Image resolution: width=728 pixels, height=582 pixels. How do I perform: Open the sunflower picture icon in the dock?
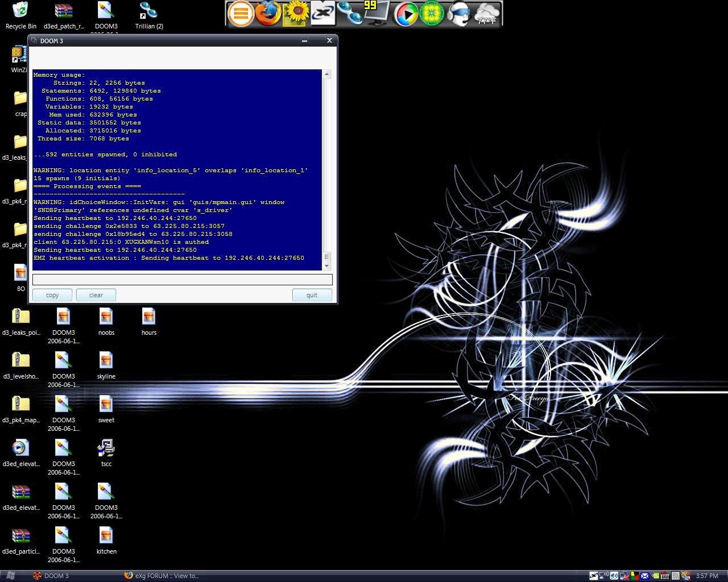[295, 13]
